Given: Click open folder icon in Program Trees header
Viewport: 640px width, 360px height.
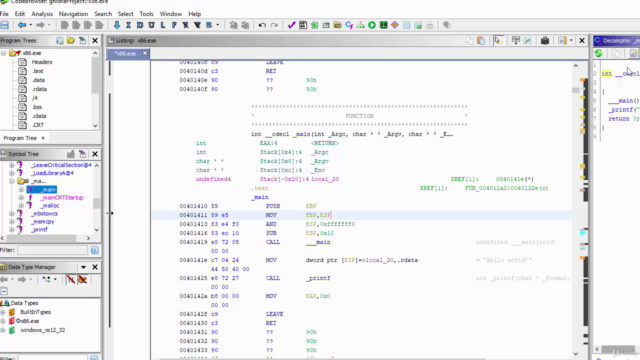Looking at the screenshot, I should [71, 40].
